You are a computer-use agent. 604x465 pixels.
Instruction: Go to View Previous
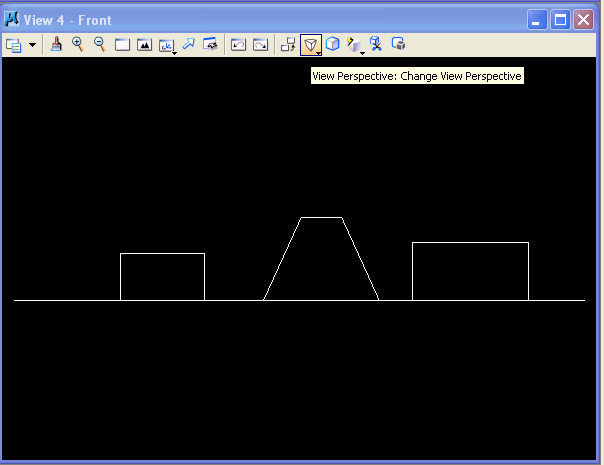point(238,45)
